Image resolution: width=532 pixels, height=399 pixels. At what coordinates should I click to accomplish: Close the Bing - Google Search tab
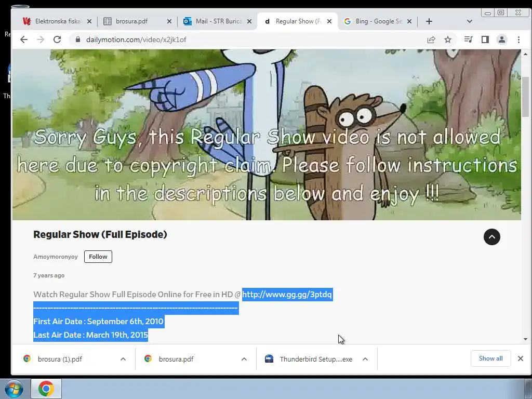point(409,21)
